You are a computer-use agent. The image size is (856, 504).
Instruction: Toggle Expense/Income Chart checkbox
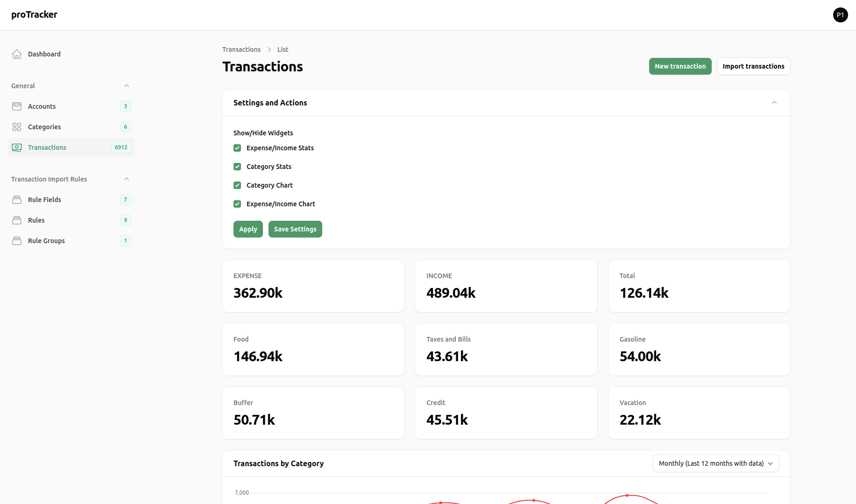(x=237, y=204)
